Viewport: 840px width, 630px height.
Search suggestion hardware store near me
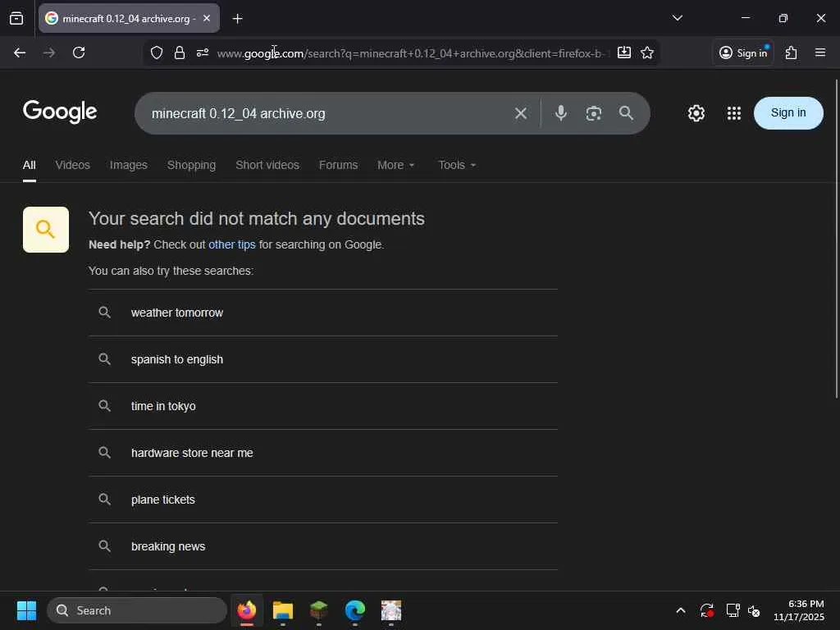coord(323,453)
